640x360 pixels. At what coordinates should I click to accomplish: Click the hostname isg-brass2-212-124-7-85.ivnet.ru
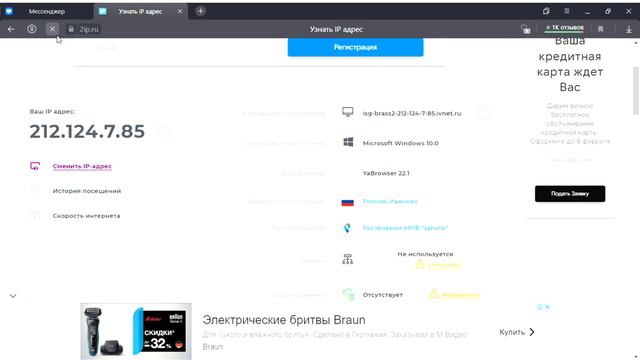click(x=412, y=113)
